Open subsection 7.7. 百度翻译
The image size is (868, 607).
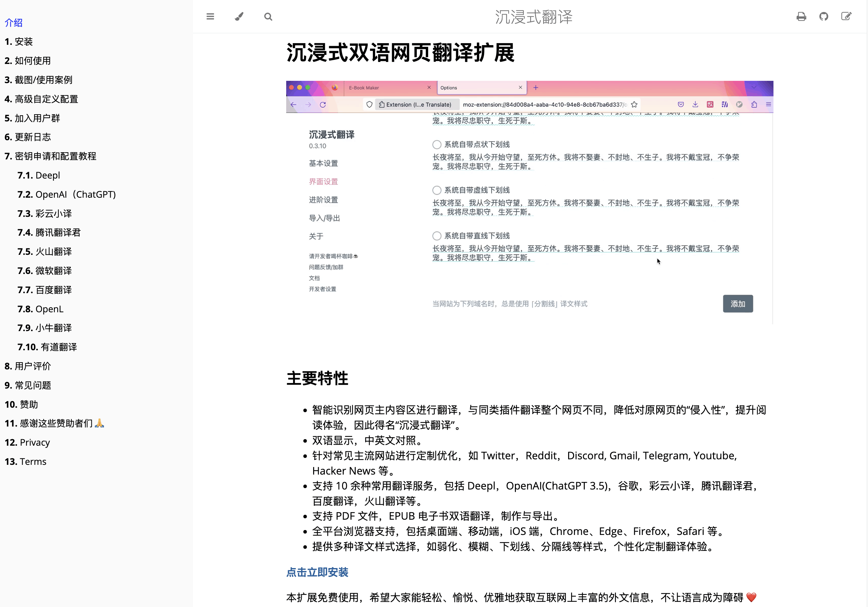pos(45,290)
